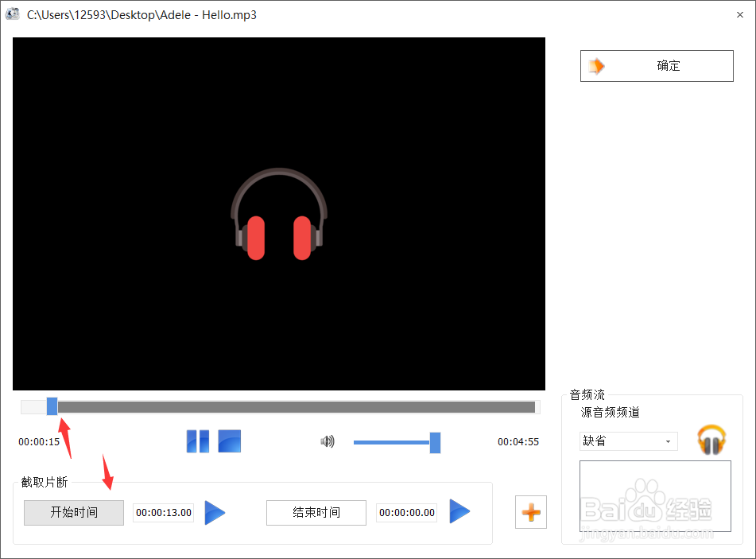Click the 结束时间 button

(x=316, y=512)
